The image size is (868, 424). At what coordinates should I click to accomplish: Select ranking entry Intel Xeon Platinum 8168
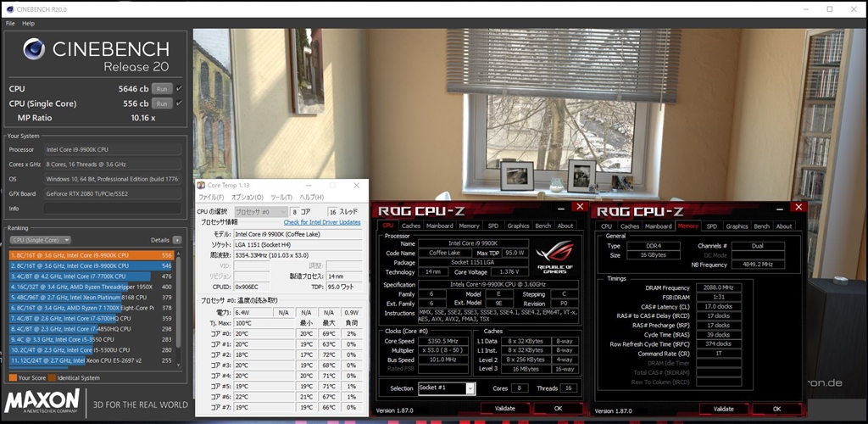coord(92,298)
